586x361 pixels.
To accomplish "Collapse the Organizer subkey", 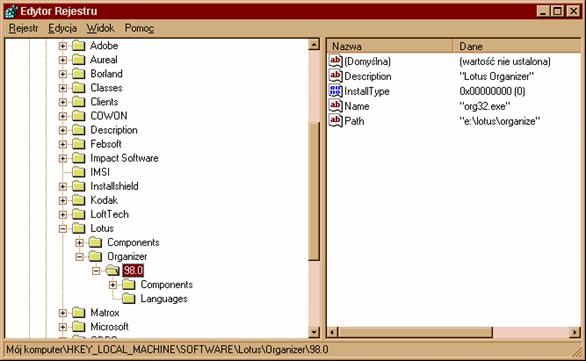I will point(79,256).
